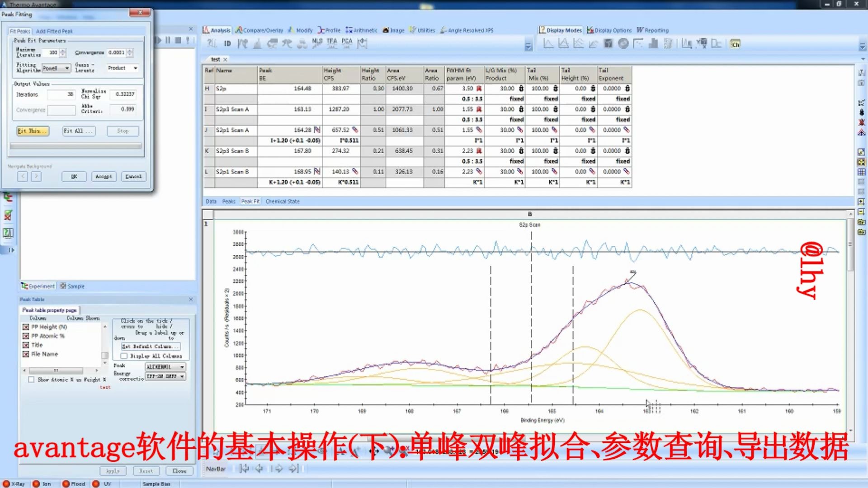
Task: Expand the display modes toolbar overflow arrow
Action: (x=862, y=46)
